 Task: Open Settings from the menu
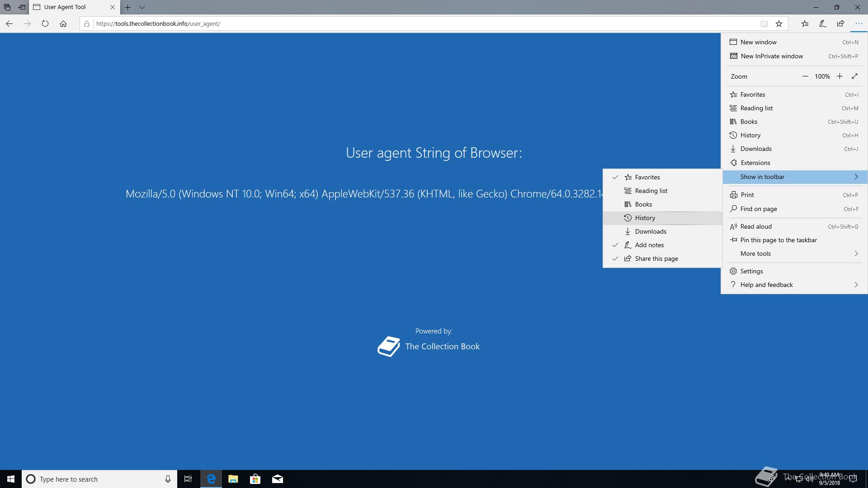751,271
